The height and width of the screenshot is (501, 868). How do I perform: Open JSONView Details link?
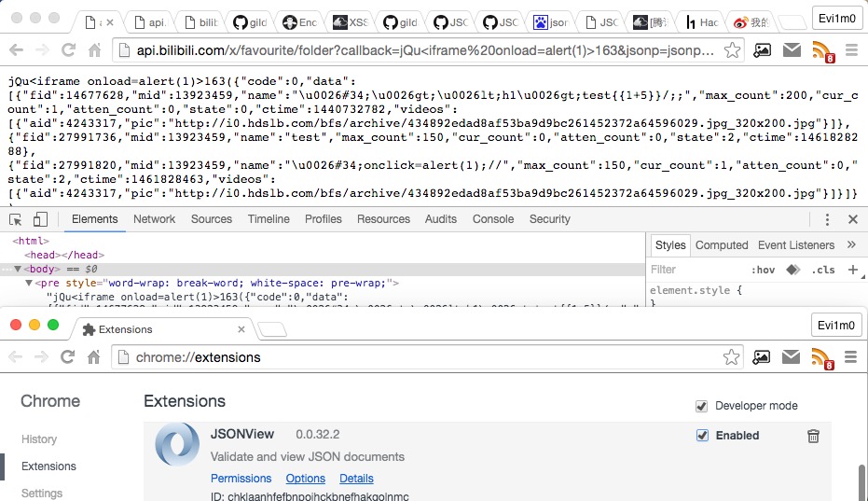pos(356,479)
